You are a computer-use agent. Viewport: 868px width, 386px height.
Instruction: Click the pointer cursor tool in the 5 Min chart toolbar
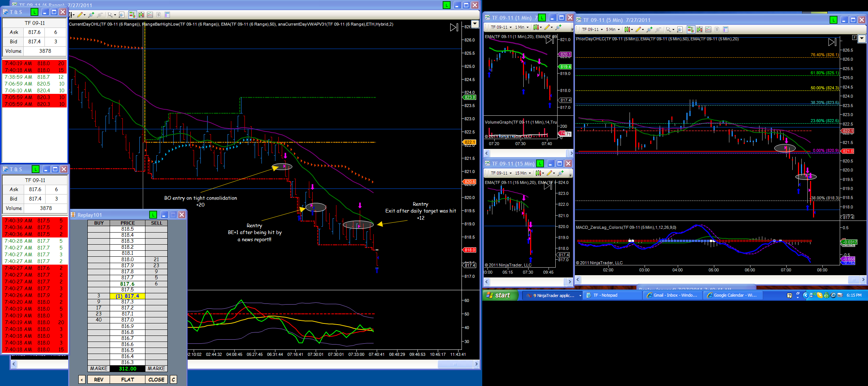pyautogui.click(x=668, y=29)
